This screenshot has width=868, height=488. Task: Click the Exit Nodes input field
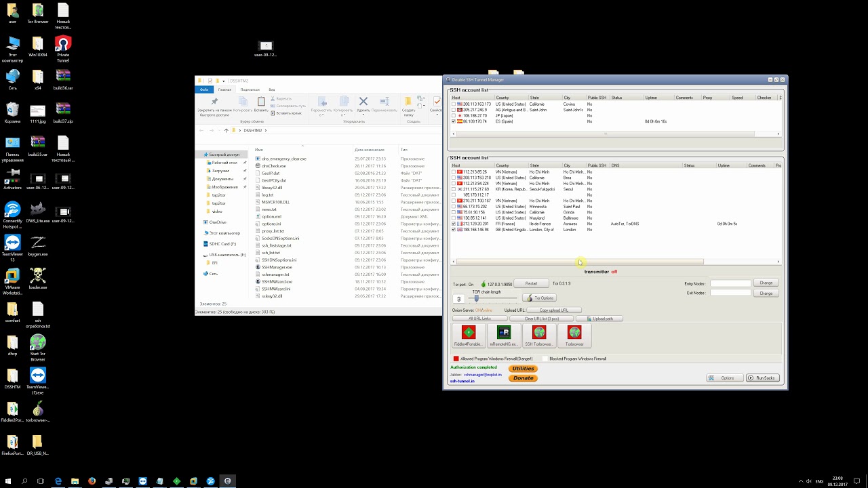[730, 293]
